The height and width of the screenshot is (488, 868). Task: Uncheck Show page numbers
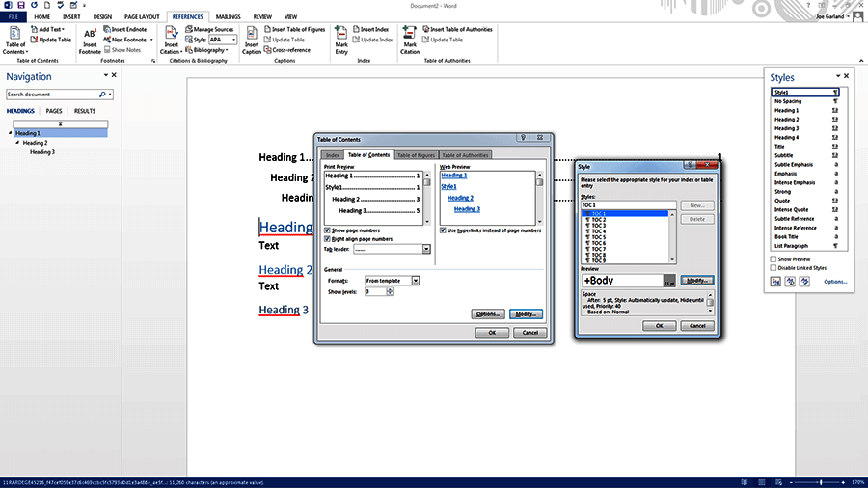[327, 230]
